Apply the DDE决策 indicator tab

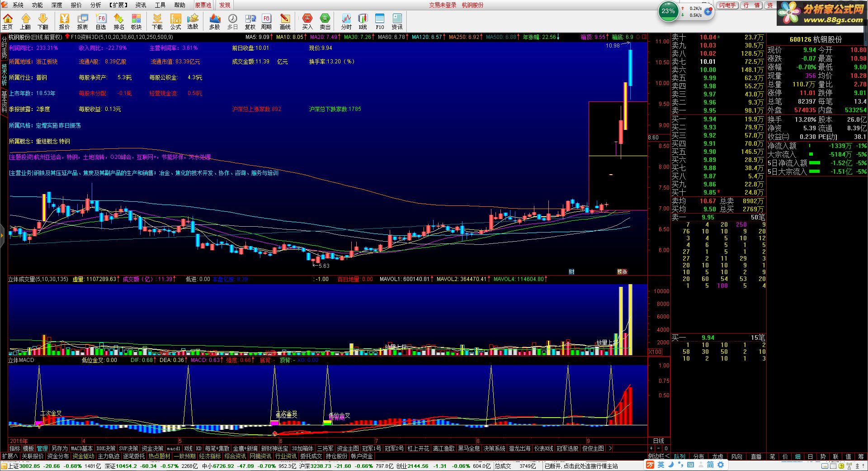tap(106, 448)
